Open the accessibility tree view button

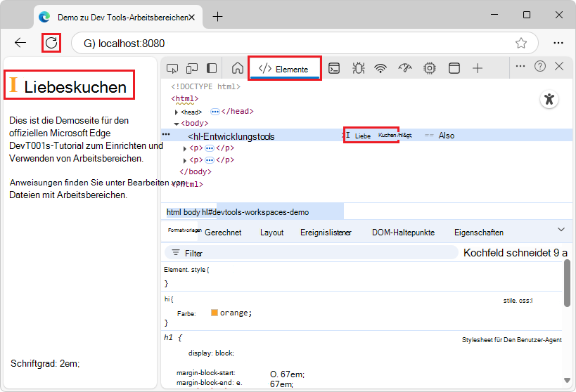point(549,99)
